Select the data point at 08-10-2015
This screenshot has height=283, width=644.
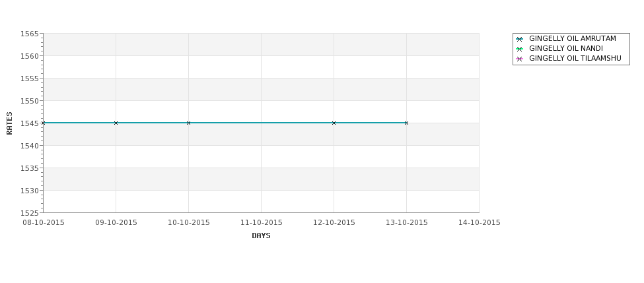[44, 123]
